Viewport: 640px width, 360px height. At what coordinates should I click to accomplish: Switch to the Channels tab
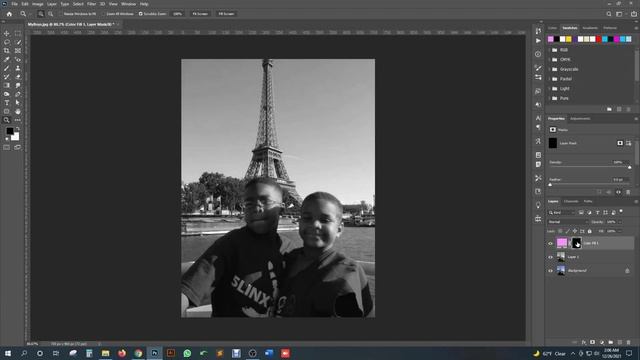571,201
